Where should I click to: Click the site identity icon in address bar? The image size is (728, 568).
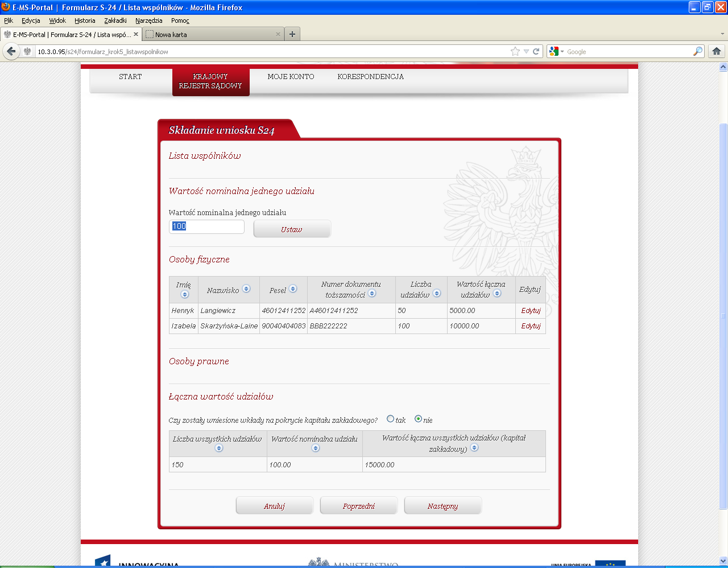pos(27,51)
